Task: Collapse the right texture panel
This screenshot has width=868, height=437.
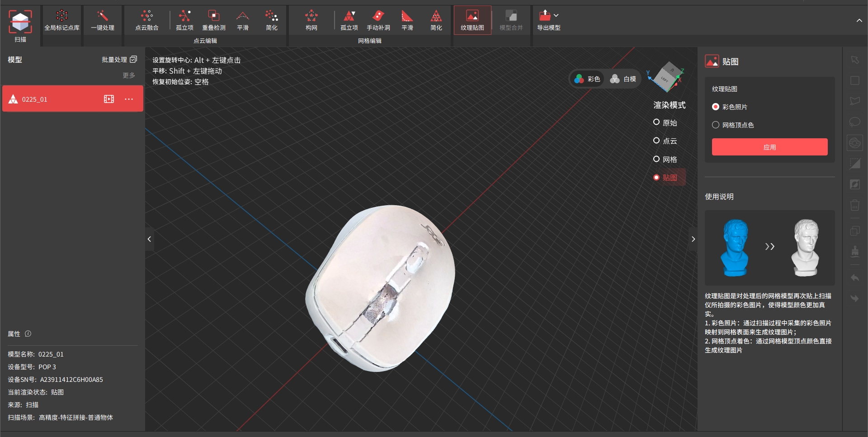Action: tap(693, 239)
